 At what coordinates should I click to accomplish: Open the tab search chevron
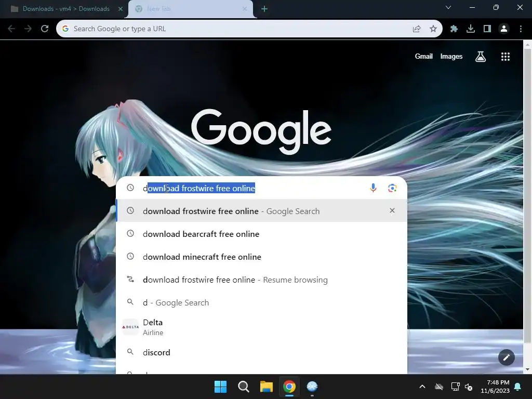tap(448, 7)
